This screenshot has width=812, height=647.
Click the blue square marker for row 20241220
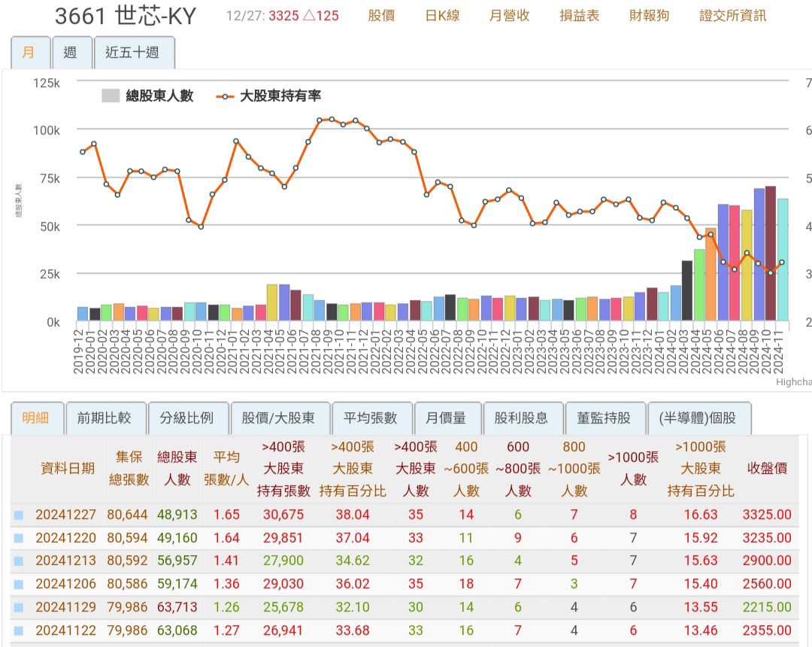click(x=20, y=536)
